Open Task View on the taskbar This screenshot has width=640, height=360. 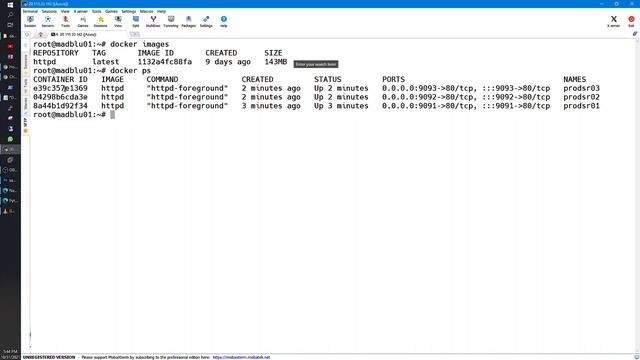point(10,25)
